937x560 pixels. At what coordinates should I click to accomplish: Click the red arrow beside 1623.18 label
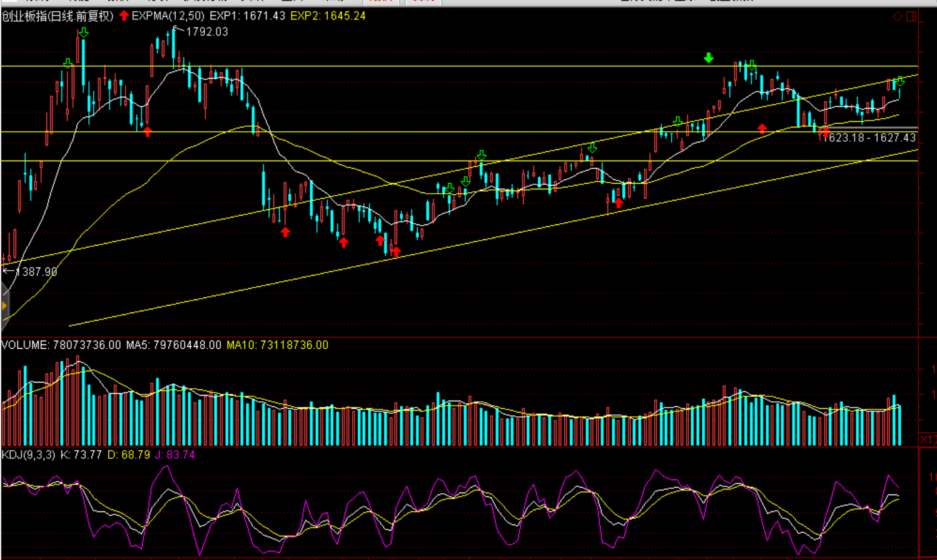(x=825, y=132)
